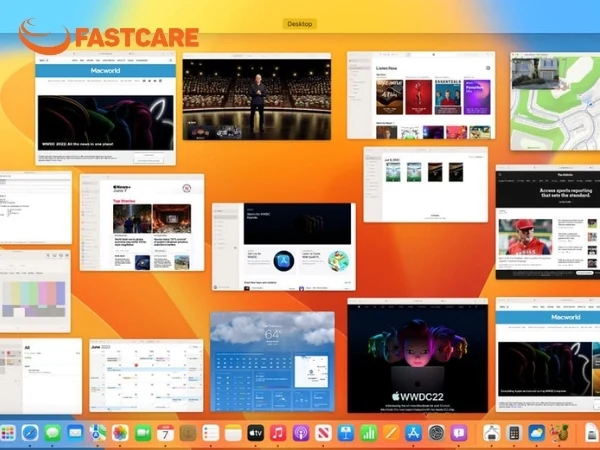Open Messages from the Dock

point(52,433)
